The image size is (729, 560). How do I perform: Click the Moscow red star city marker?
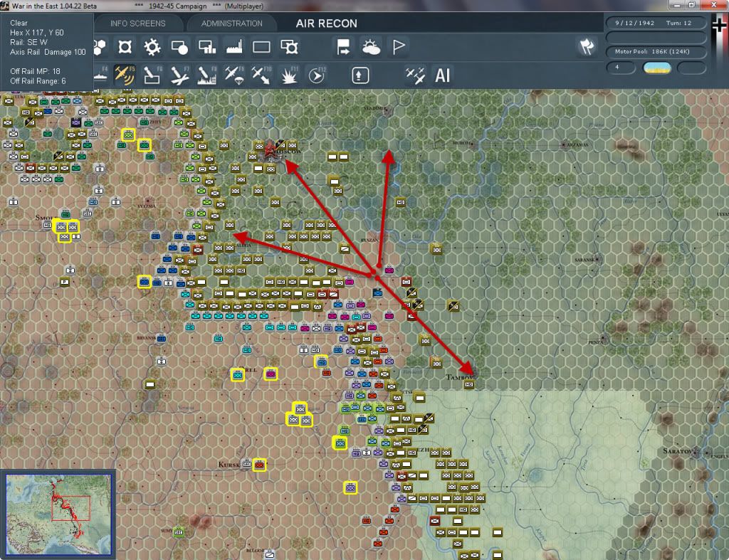pyautogui.click(x=270, y=150)
